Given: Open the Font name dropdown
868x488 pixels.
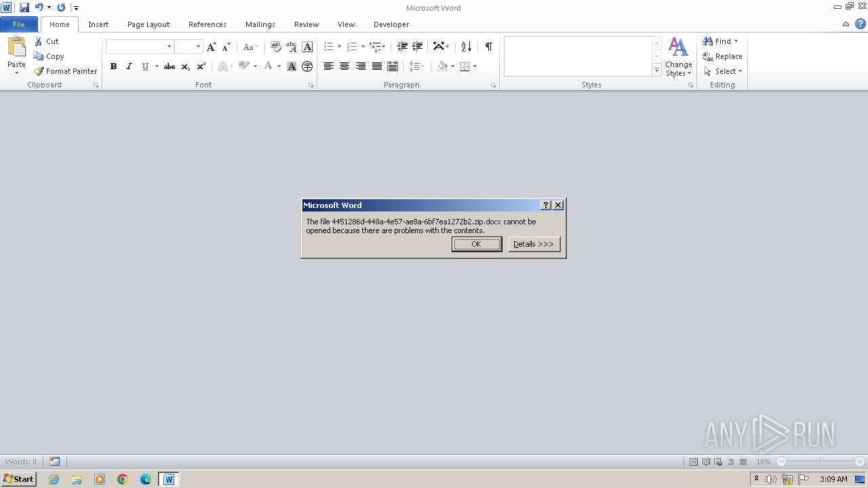Looking at the screenshot, I should tap(169, 47).
